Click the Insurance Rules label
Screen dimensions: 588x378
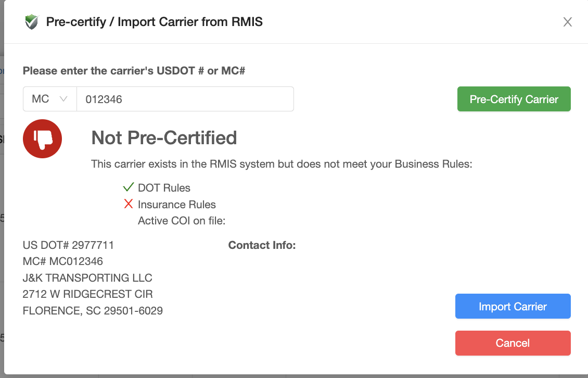click(176, 205)
